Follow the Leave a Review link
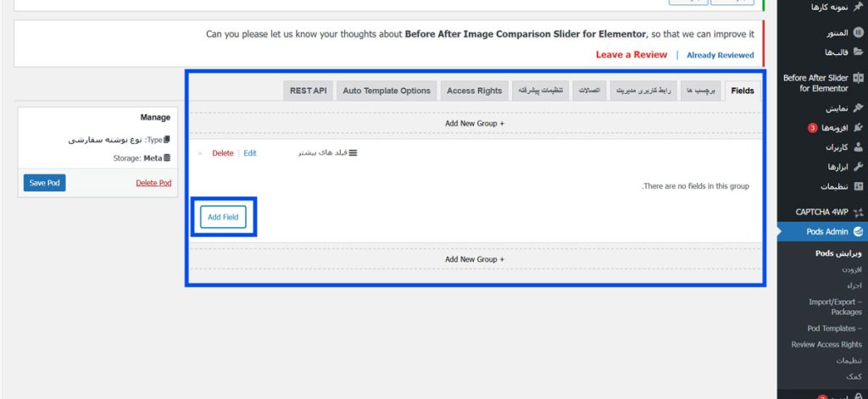 click(631, 55)
